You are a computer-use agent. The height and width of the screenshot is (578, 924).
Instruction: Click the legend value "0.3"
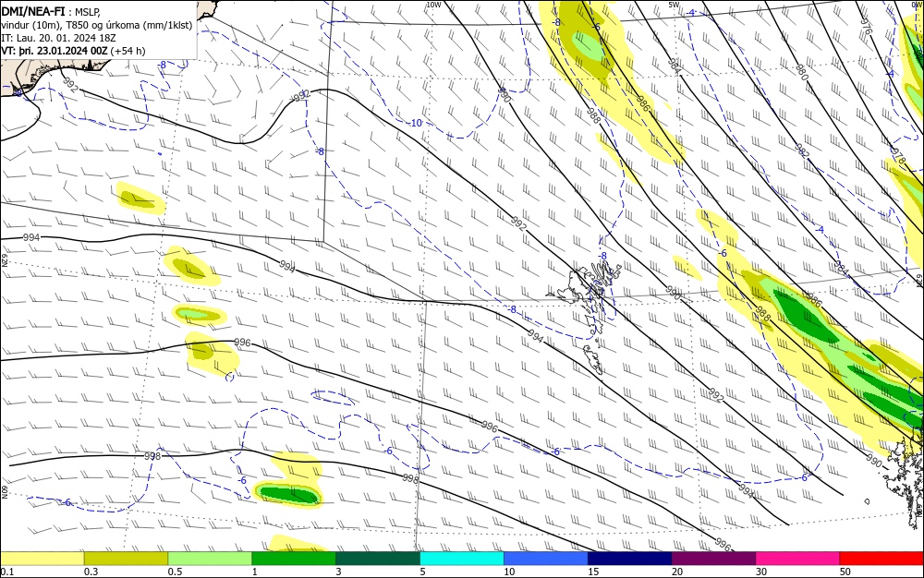click(91, 572)
